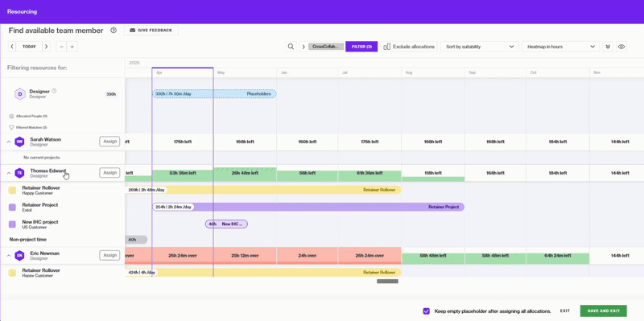Open the search magnifier icon

[x=291, y=47]
